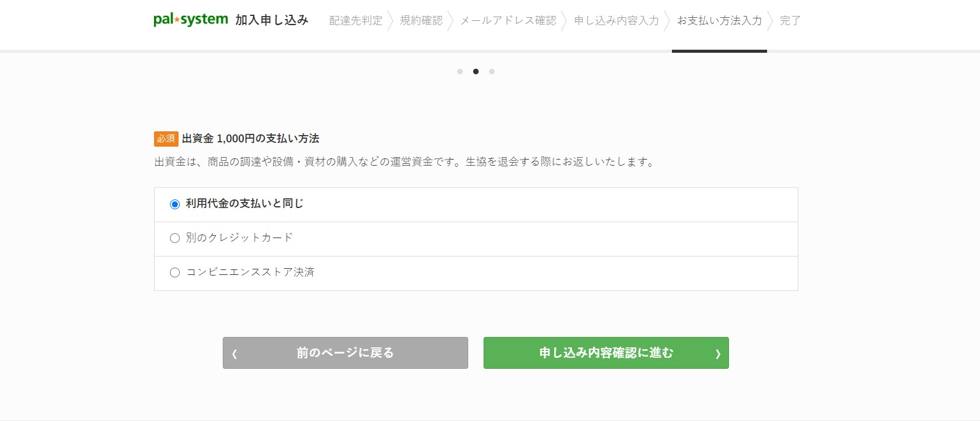Switch to the 申し込み内容入力 step
The image size is (980, 421).
click(616, 21)
